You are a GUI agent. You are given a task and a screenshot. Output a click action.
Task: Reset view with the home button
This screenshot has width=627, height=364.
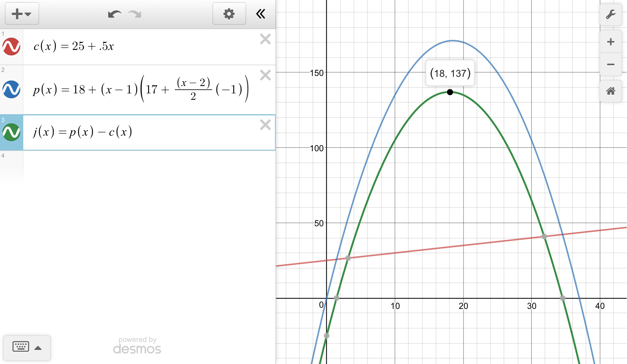coord(610,91)
